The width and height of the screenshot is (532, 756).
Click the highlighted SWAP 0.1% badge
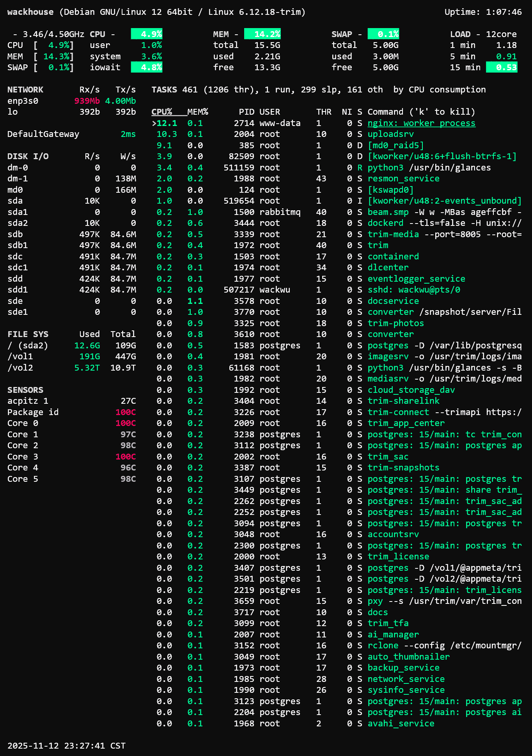click(x=383, y=34)
